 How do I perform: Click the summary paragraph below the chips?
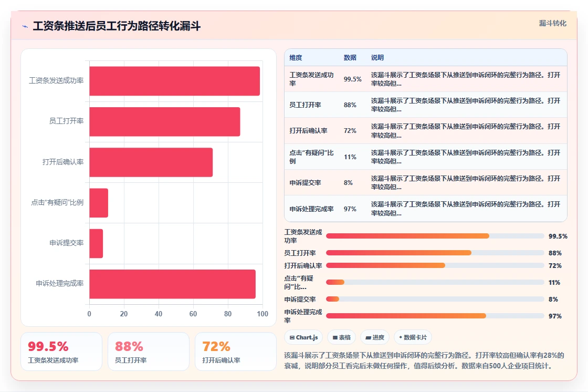tap(424, 360)
